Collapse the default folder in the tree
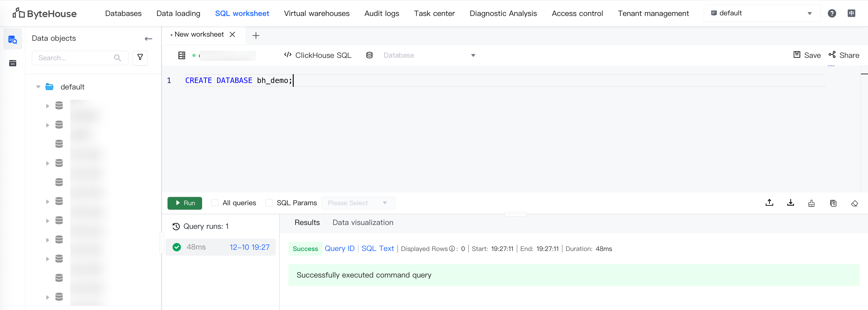The image size is (868, 310). click(38, 87)
